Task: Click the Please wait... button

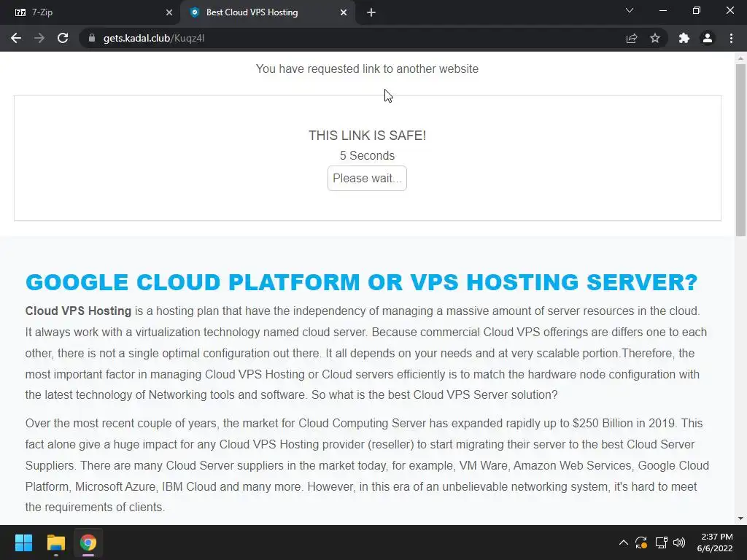Action: [368, 178]
